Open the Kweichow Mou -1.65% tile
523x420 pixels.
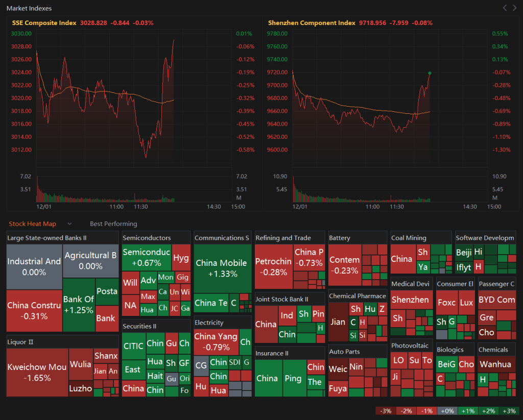(x=37, y=372)
